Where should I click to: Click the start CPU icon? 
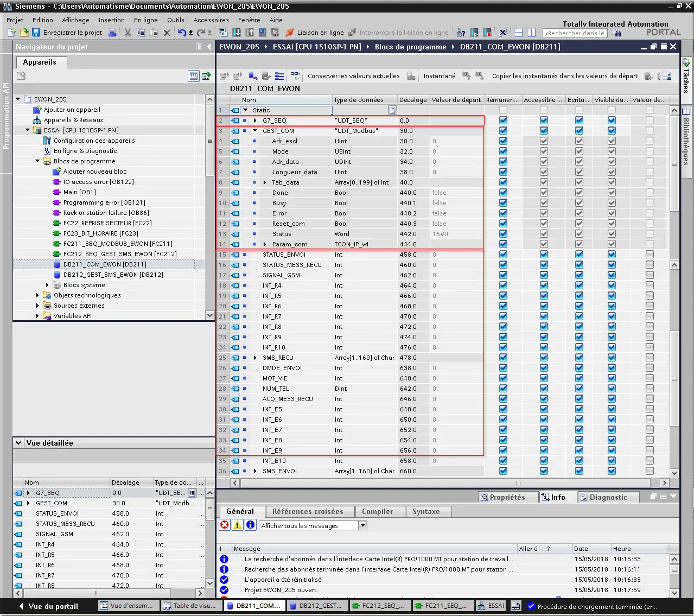(x=474, y=33)
